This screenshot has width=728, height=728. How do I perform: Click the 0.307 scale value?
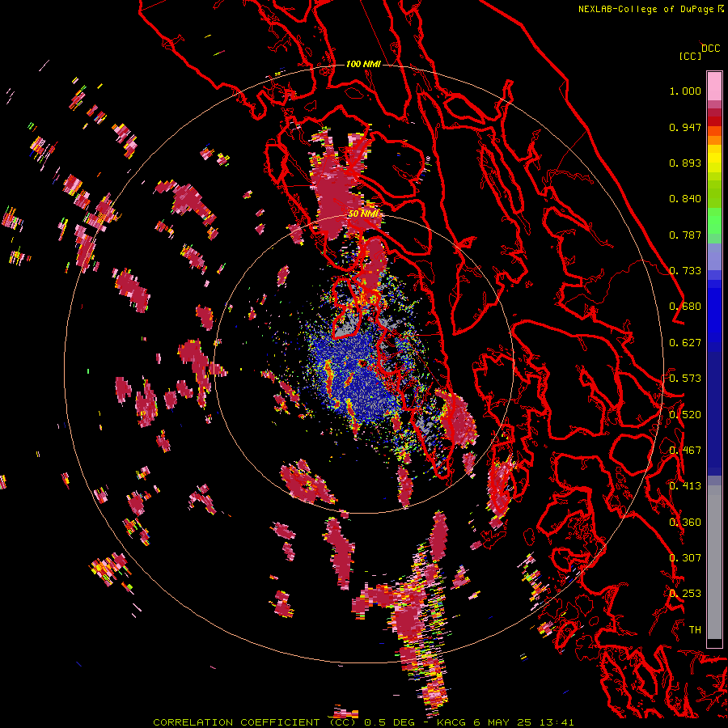pyautogui.click(x=685, y=558)
